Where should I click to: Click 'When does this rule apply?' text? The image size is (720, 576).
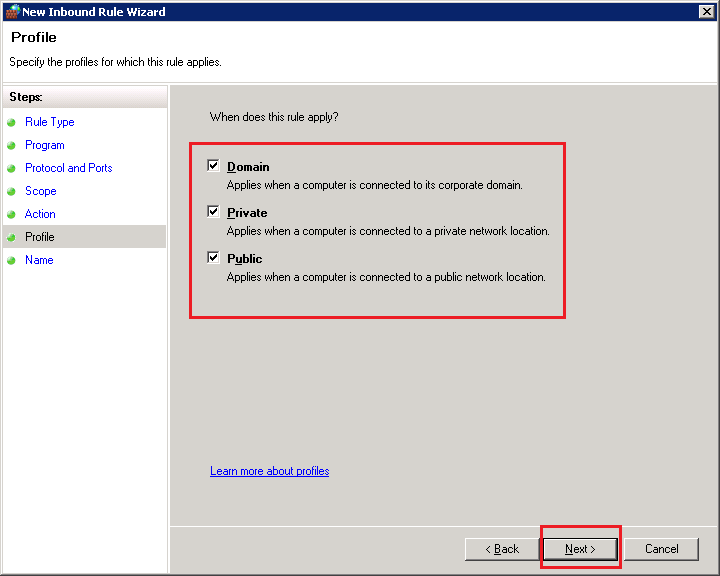pyautogui.click(x=274, y=117)
